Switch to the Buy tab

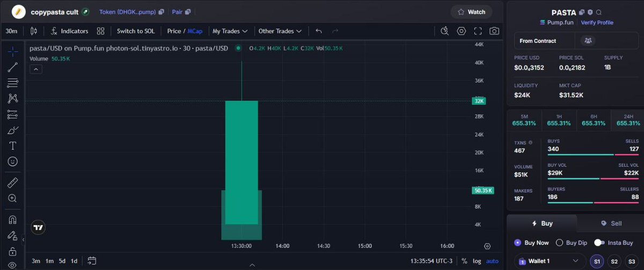[542, 223]
